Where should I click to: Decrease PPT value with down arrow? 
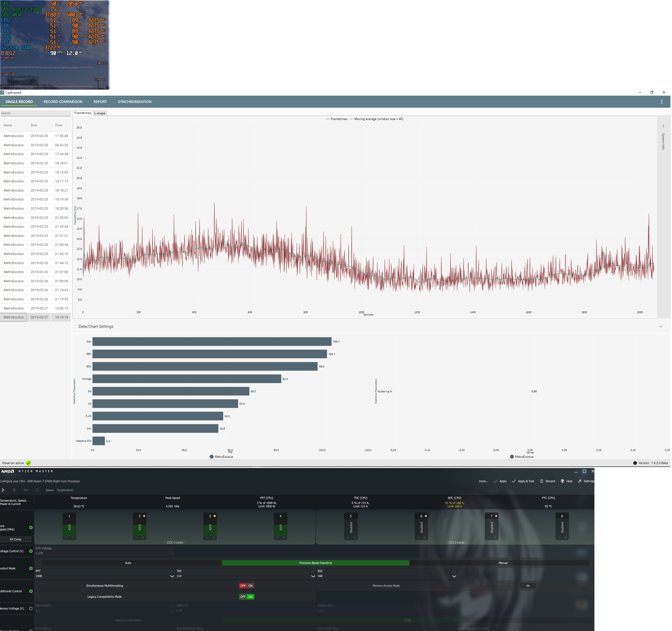[172, 576]
